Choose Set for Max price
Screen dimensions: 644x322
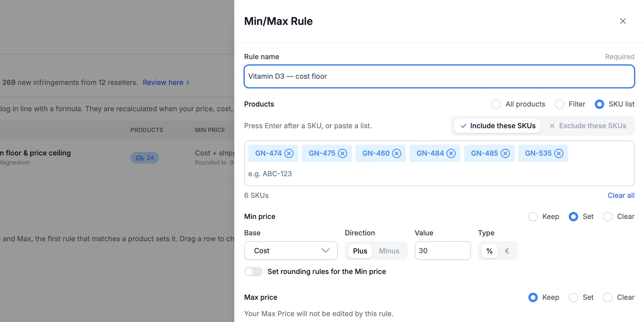point(573,297)
